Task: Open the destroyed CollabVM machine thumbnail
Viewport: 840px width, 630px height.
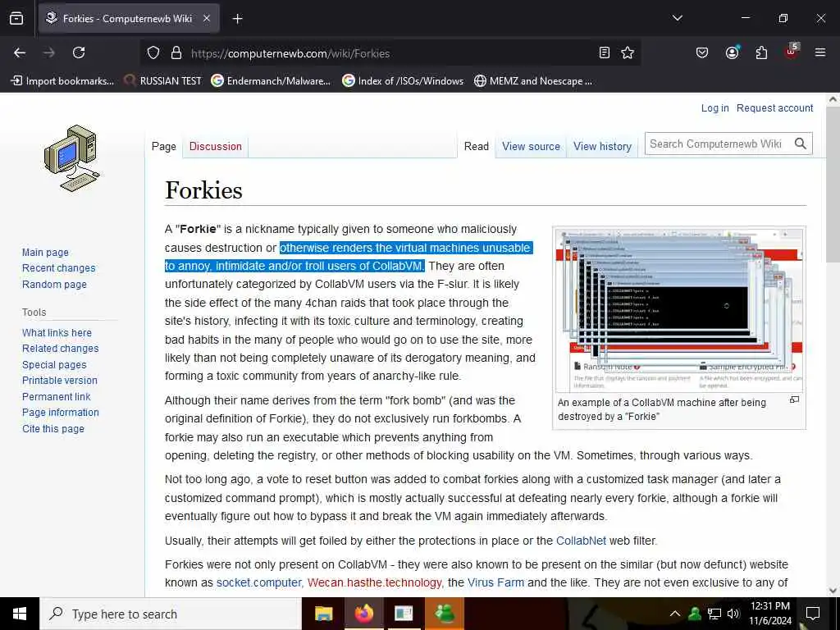Action: pos(678,310)
